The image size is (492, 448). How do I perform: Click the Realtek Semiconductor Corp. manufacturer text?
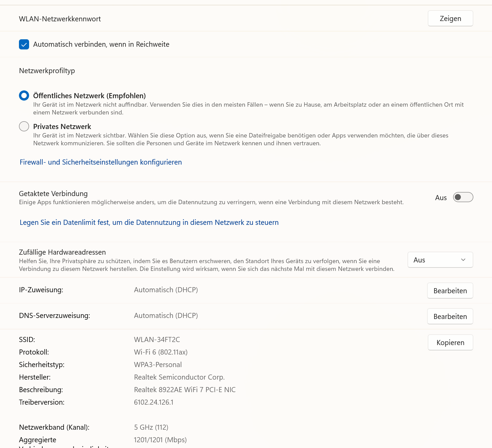[x=179, y=377]
